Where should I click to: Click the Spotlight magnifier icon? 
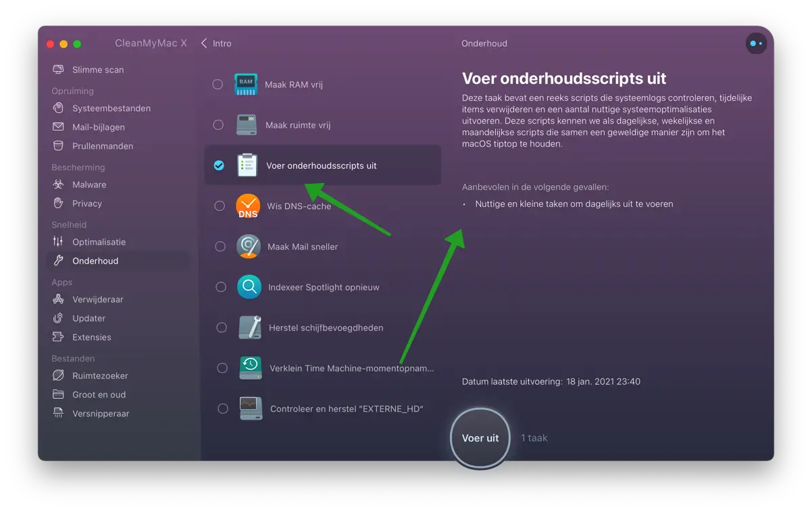249,287
